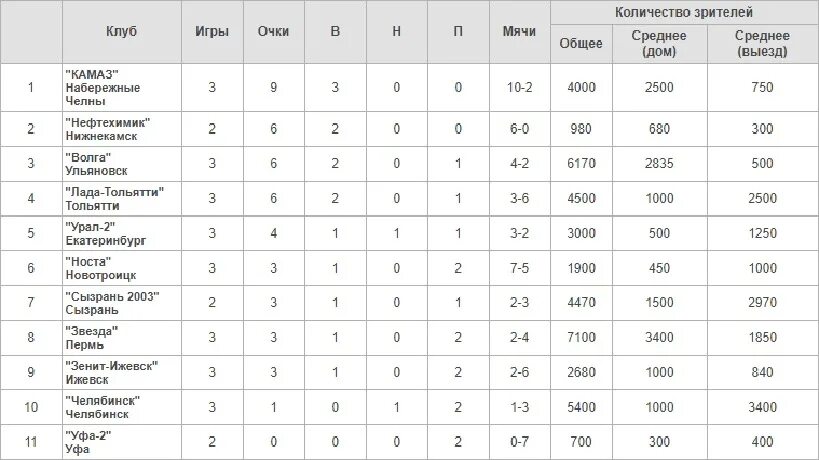This screenshot has height=460, width=819.
Task: Click the "Среднее (выезд)" column header
Action: (x=762, y=43)
